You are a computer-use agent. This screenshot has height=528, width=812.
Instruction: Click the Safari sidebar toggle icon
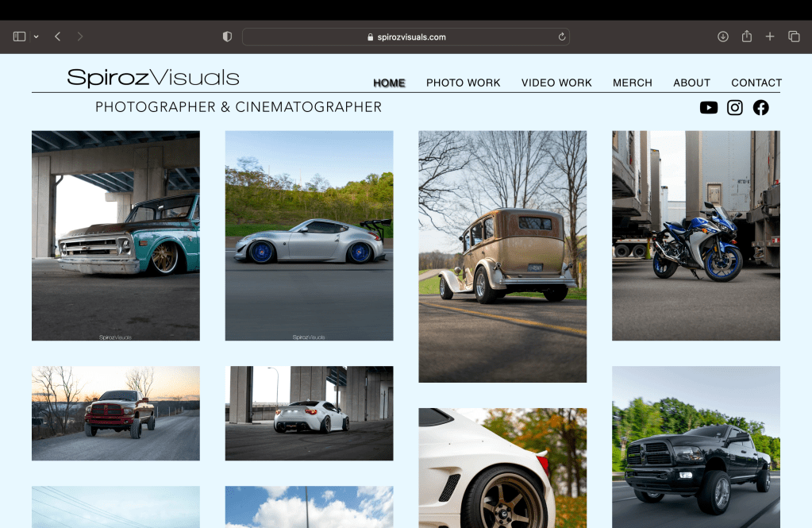click(x=20, y=37)
